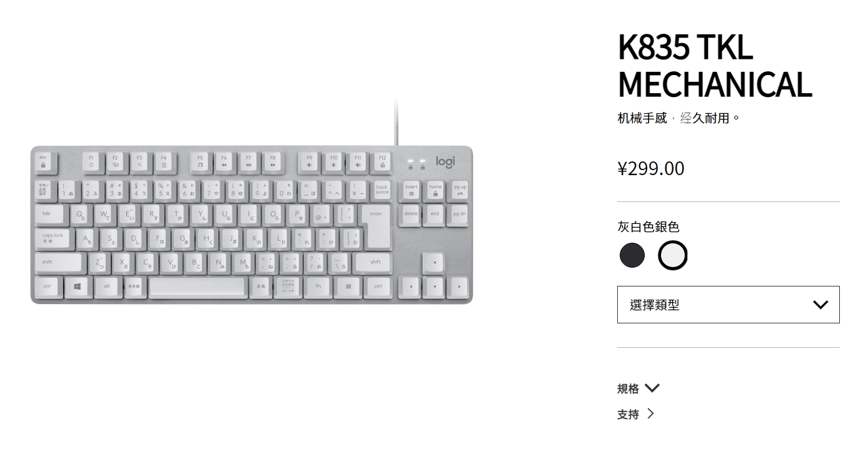Image resolution: width=868 pixels, height=476 pixels.
Task: Click the logi logo on the keyboard
Action: pos(445,161)
